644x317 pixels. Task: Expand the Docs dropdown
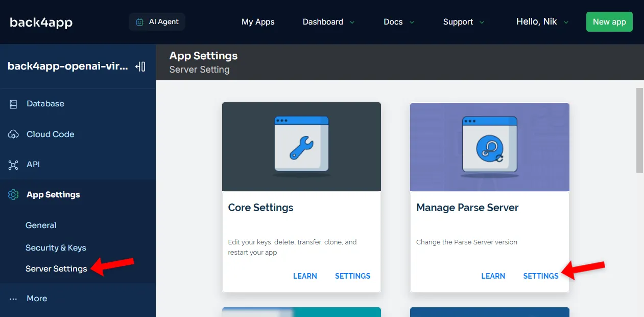click(398, 21)
